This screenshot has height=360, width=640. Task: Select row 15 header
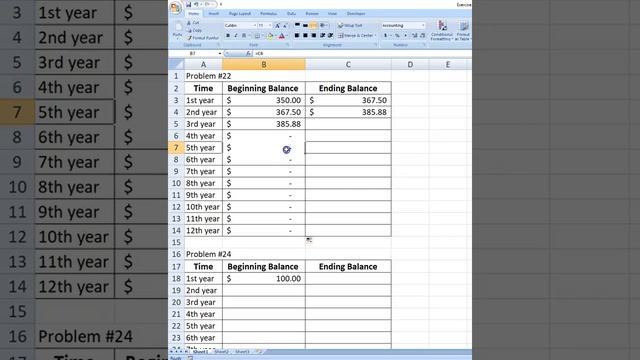[176, 242]
